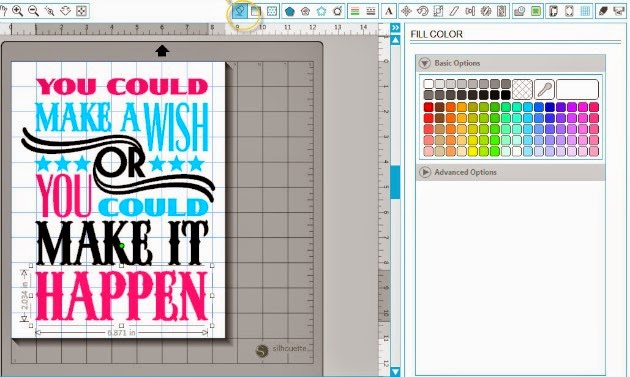Screen dimensions: 630x377
Task: Open the Rotate window icon
Action: tap(422, 11)
